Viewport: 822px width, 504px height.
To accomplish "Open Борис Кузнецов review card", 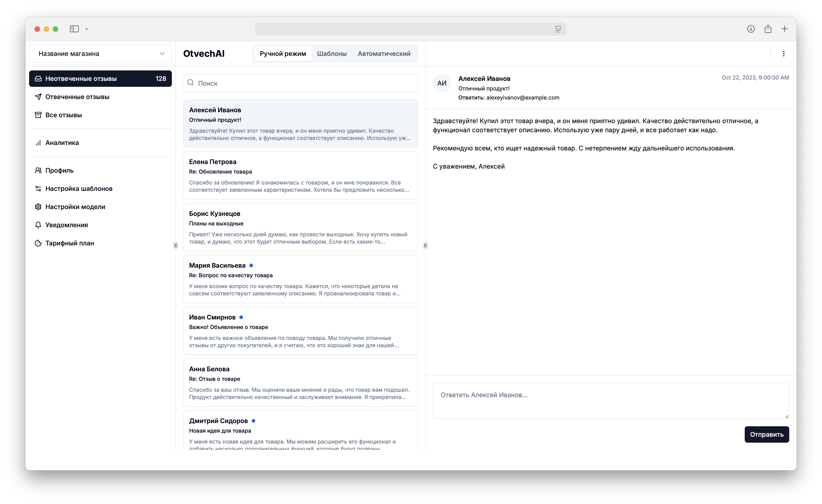I will click(301, 227).
